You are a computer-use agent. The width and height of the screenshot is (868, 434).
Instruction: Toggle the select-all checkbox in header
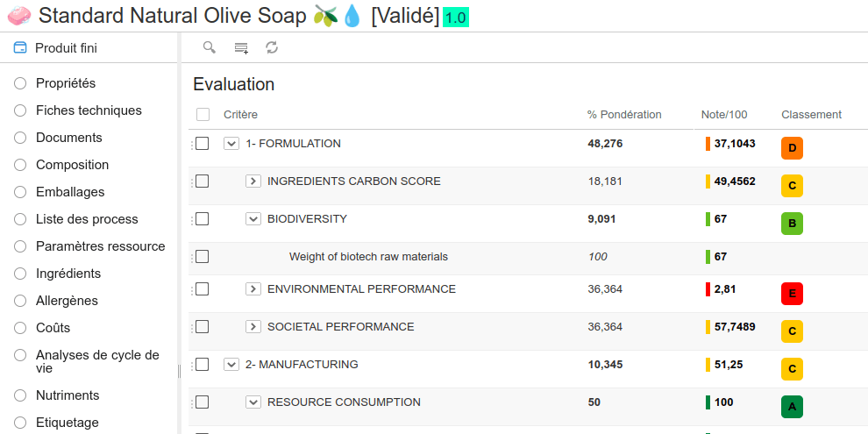(x=203, y=115)
